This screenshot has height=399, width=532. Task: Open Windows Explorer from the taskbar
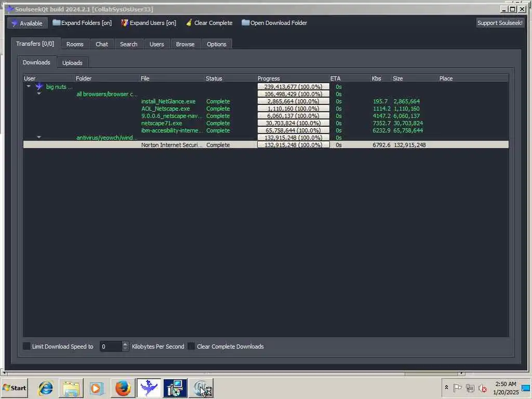(71, 388)
